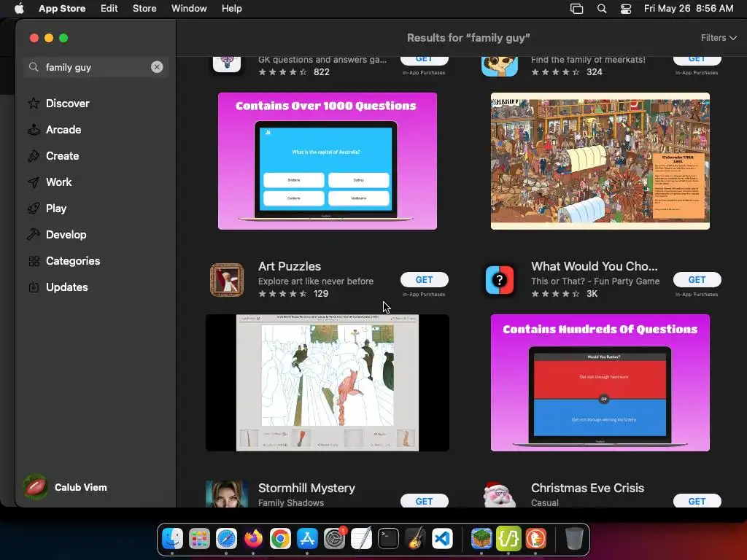Click the Stage Manager menu bar icon
The image size is (747, 560).
pos(576,9)
